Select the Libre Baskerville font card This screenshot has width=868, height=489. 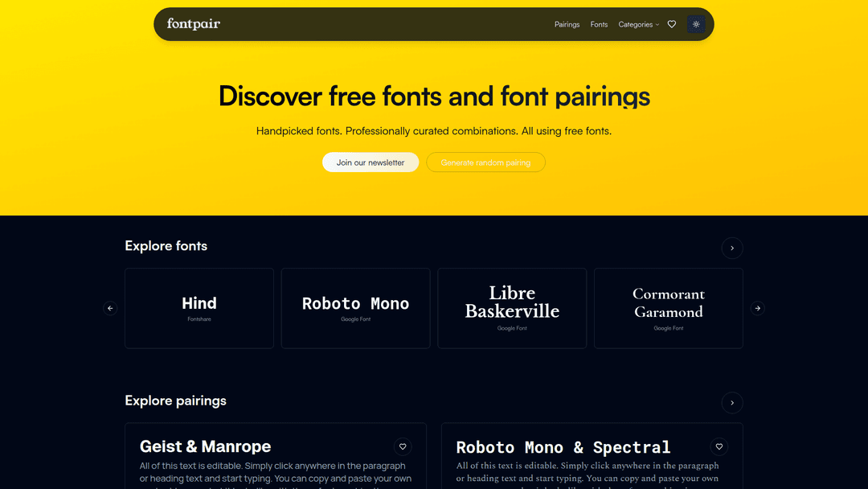pyautogui.click(x=512, y=308)
